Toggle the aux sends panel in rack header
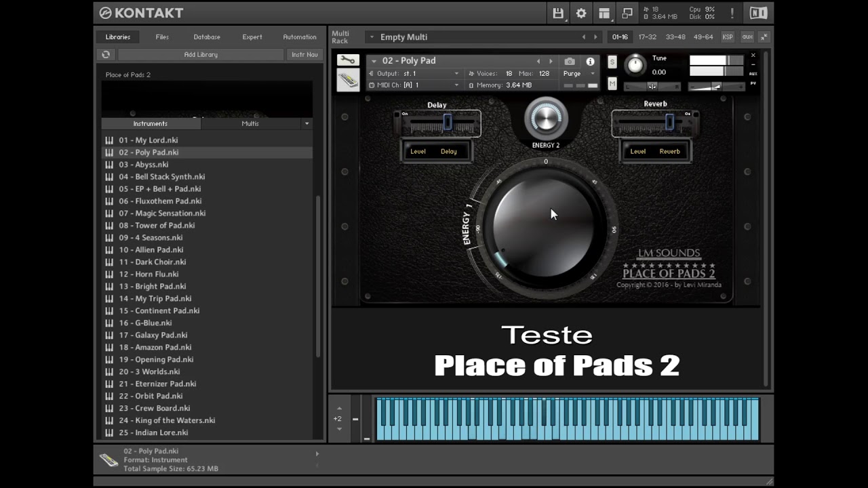The height and width of the screenshot is (488, 868). point(747,37)
